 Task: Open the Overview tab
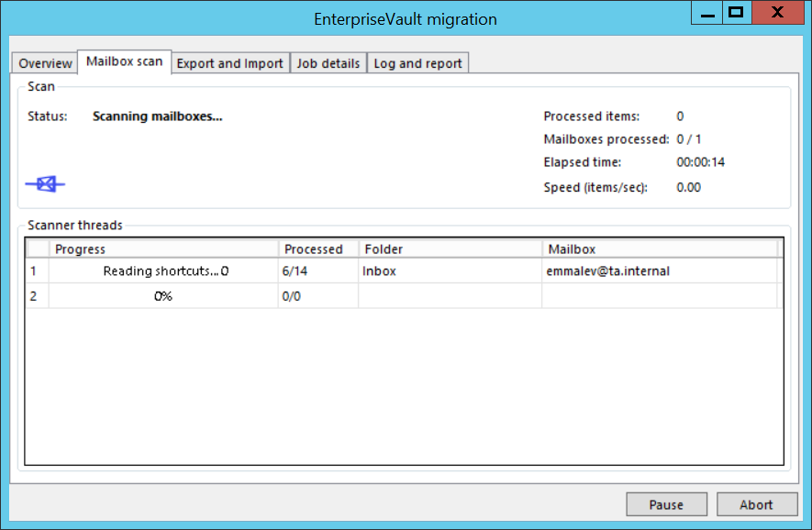[45, 63]
